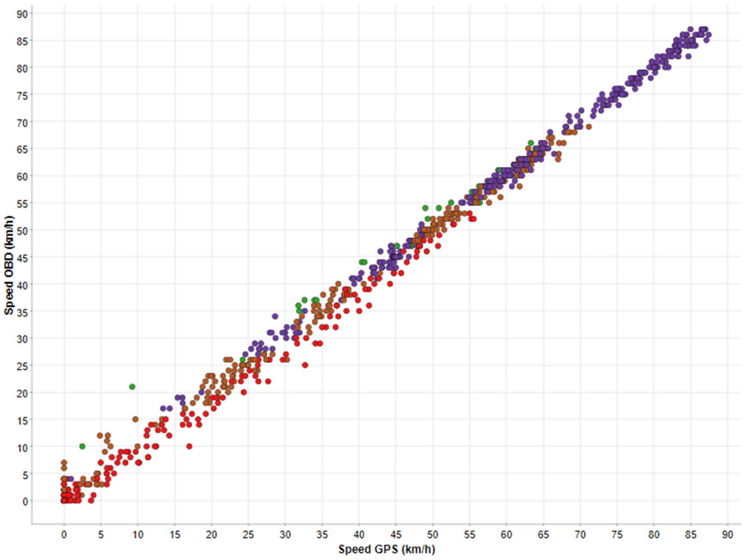Click the brown point at GPS 10, OBD 15
The width and height of the screenshot is (744, 560).
pos(136,419)
